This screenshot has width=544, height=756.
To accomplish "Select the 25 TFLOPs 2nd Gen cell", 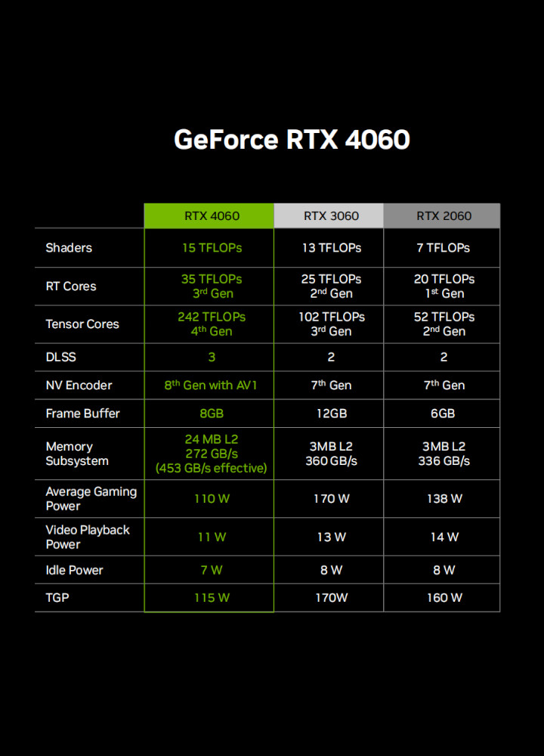I will (329, 287).
